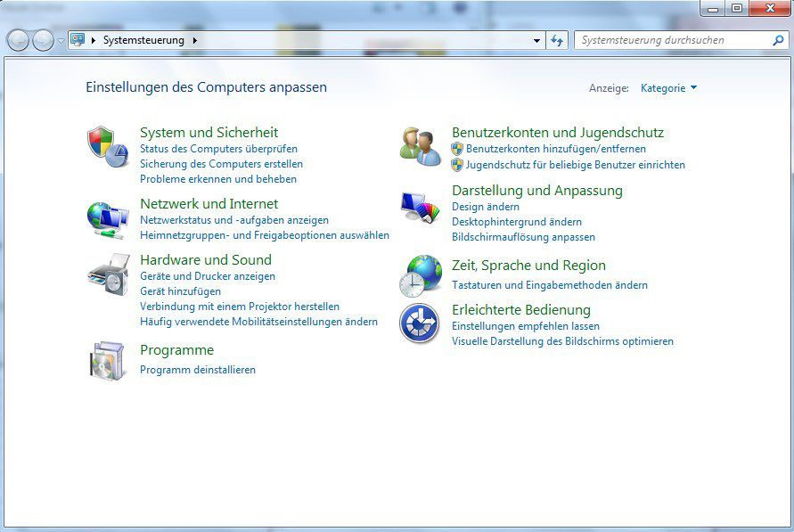Click the System und Sicherheit shield icon
The width and height of the screenshot is (794, 532).
[x=107, y=147]
